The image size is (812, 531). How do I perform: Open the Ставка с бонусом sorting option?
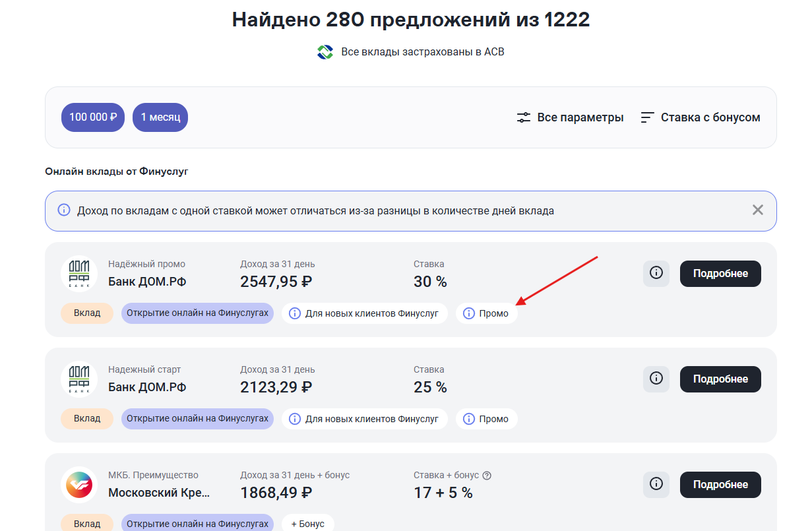pos(701,117)
